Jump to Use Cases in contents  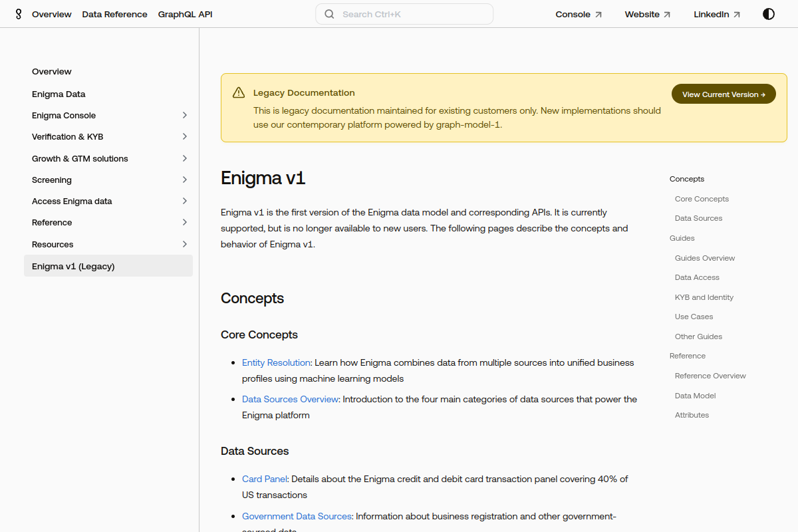(694, 317)
